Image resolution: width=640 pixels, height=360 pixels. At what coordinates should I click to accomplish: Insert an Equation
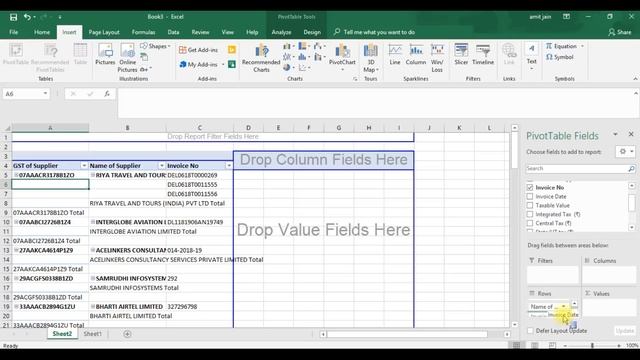point(565,46)
